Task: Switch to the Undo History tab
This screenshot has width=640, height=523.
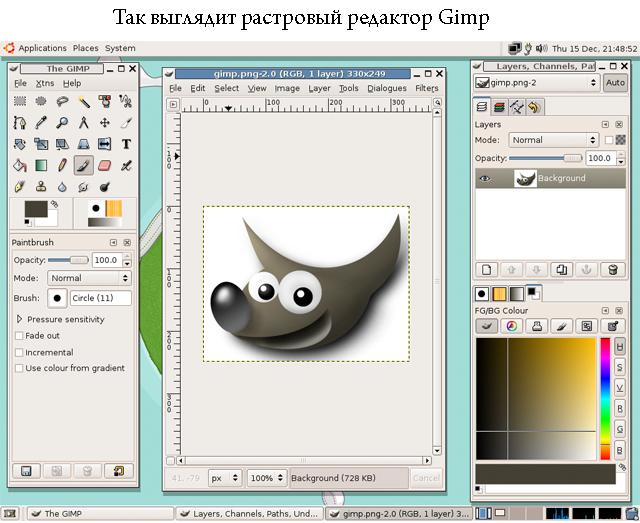Action: point(534,107)
